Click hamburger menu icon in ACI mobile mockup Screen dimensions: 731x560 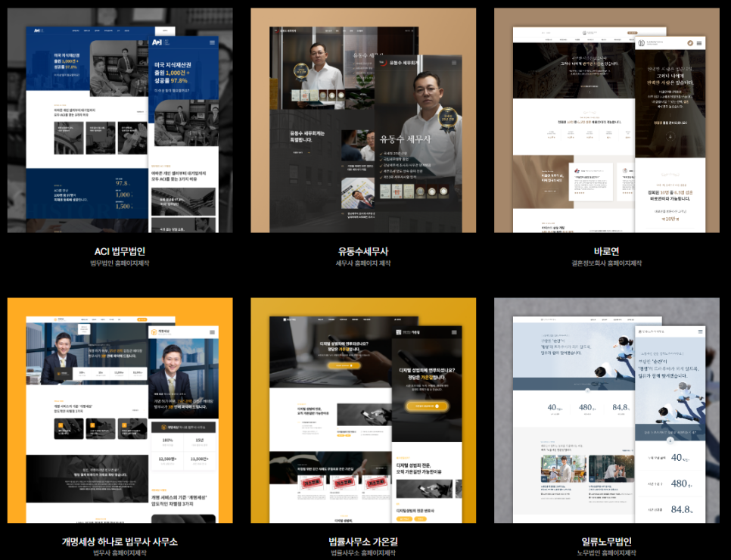(x=212, y=42)
